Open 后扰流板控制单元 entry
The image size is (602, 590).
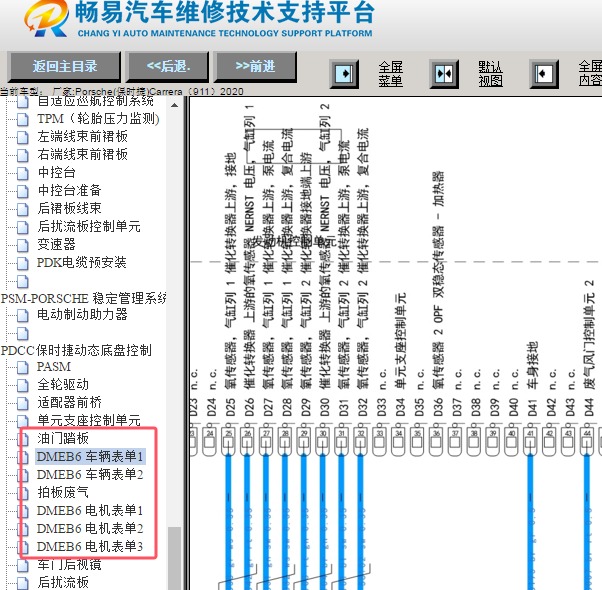tap(89, 226)
